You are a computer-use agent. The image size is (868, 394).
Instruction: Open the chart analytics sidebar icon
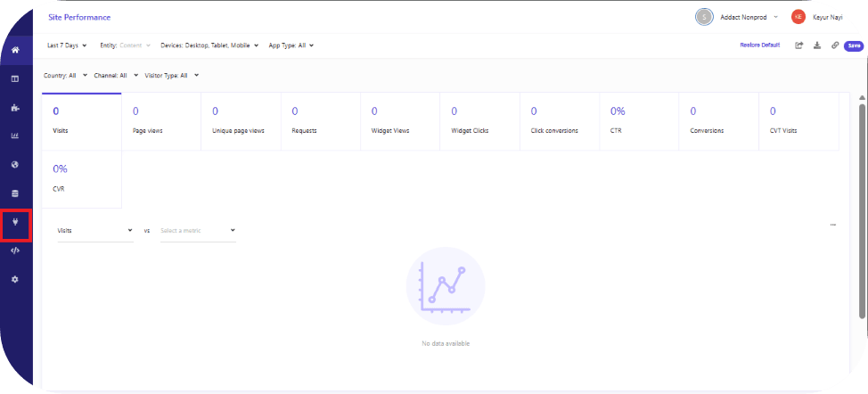coord(15,136)
